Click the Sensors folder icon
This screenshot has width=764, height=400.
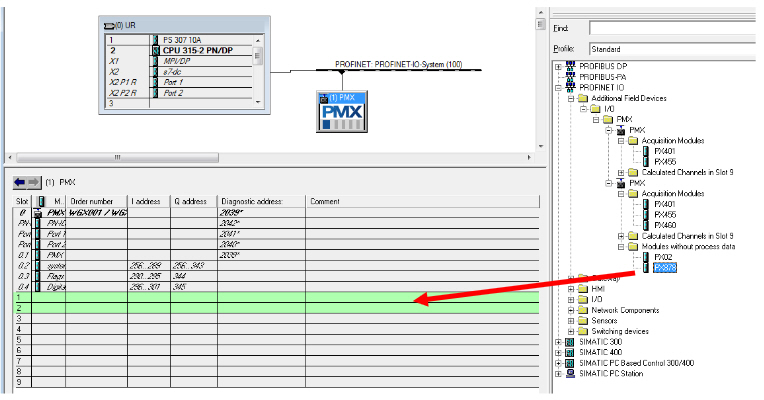(x=583, y=321)
